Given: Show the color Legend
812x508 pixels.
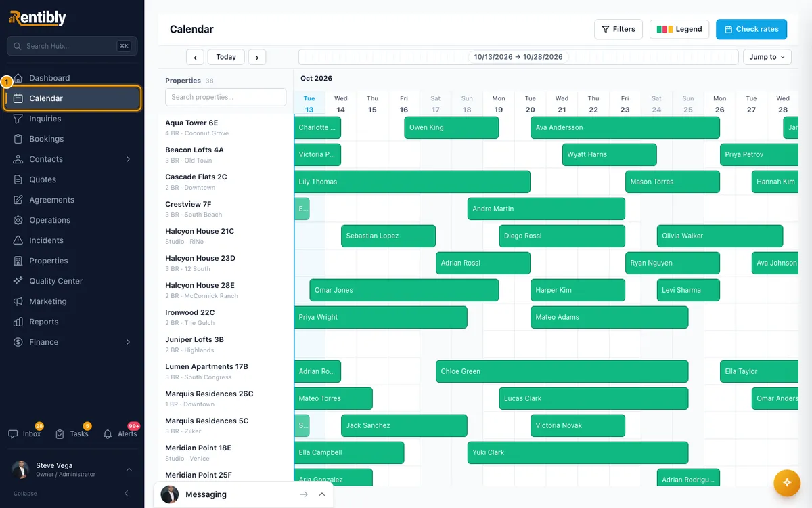Looking at the screenshot, I should 679,29.
